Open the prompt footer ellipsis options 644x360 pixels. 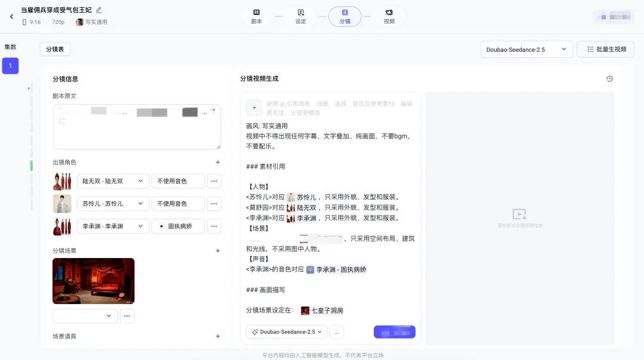(x=337, y=331)
